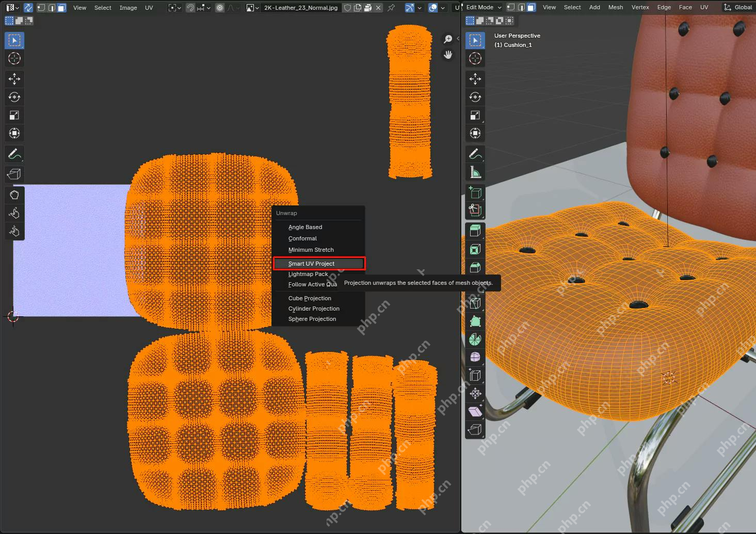Enable face select mode in 3D viewport

point(531,7)
